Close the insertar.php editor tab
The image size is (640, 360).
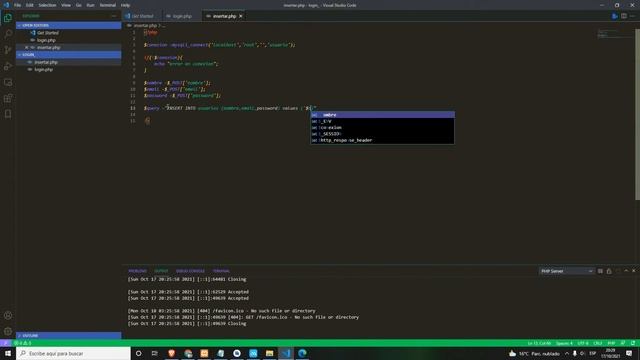click(240, 16)
